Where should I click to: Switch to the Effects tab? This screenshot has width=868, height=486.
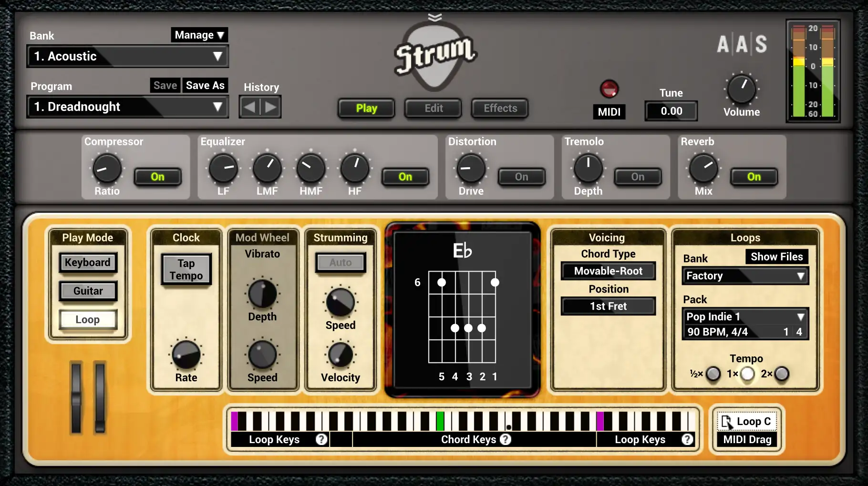click(500, 108)
